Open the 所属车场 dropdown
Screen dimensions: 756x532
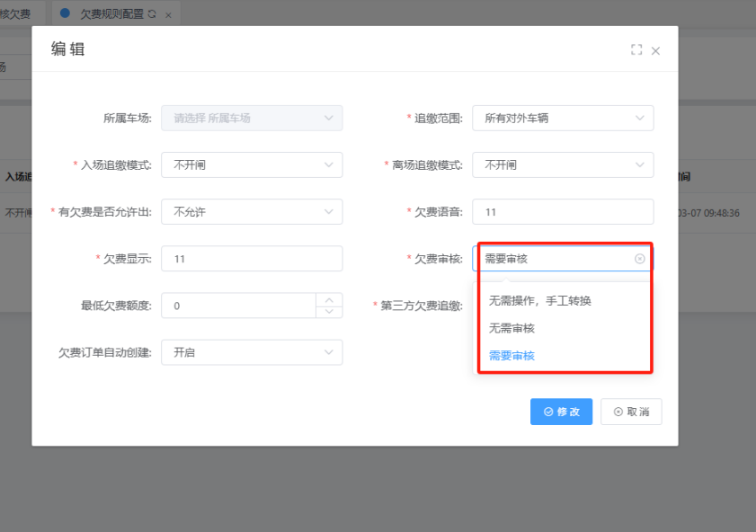252,118
